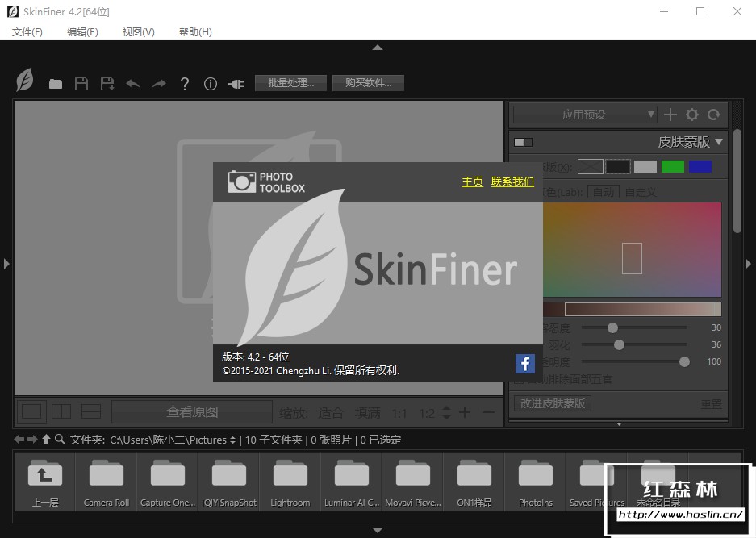Screen dimensions: 756x538
Task: Open the 联系我们 contact link
Action: pos(512,181)
